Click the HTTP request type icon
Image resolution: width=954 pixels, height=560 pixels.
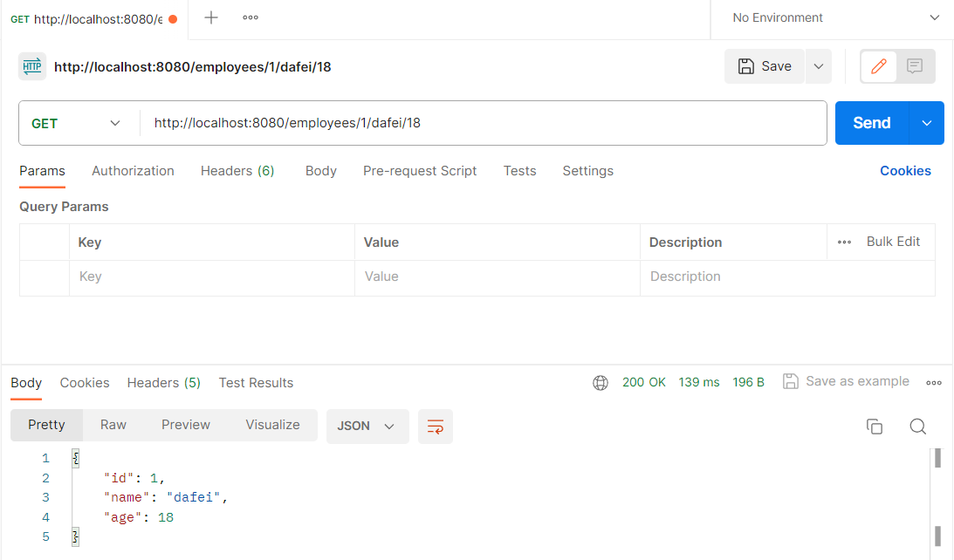(32, 66)
